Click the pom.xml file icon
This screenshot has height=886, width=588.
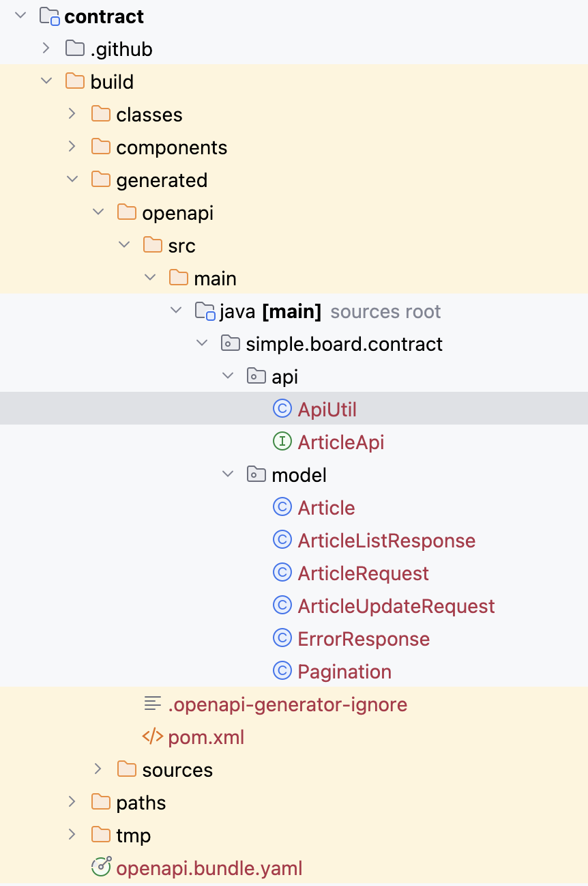pyautogui.click(x=152, y=737)
